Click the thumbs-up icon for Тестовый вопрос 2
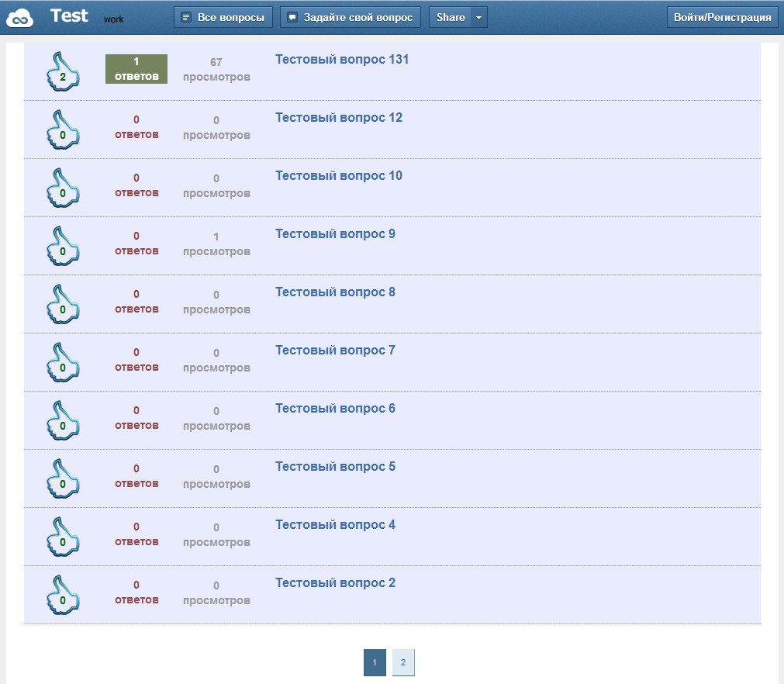 (x=63, y=595)
